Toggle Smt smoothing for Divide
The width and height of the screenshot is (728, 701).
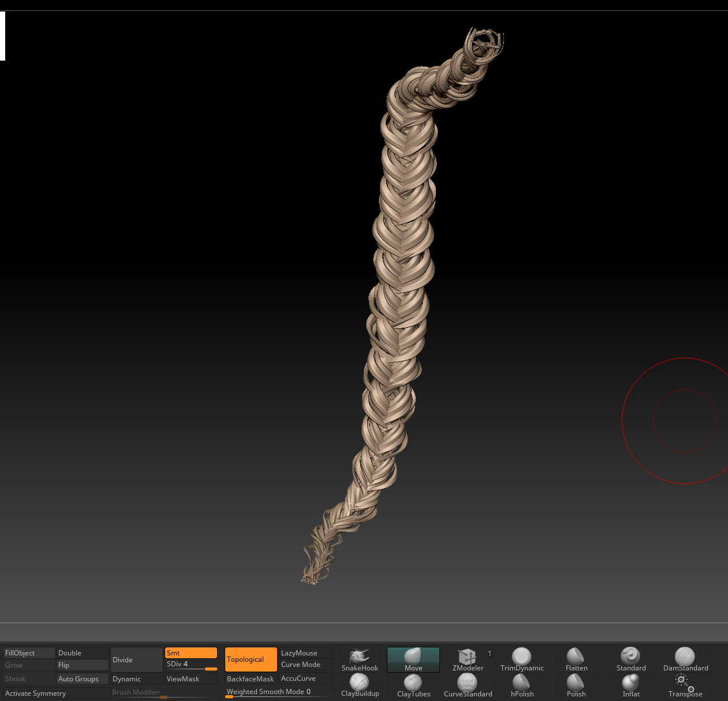pyautogui.click(x=191, y=653)
